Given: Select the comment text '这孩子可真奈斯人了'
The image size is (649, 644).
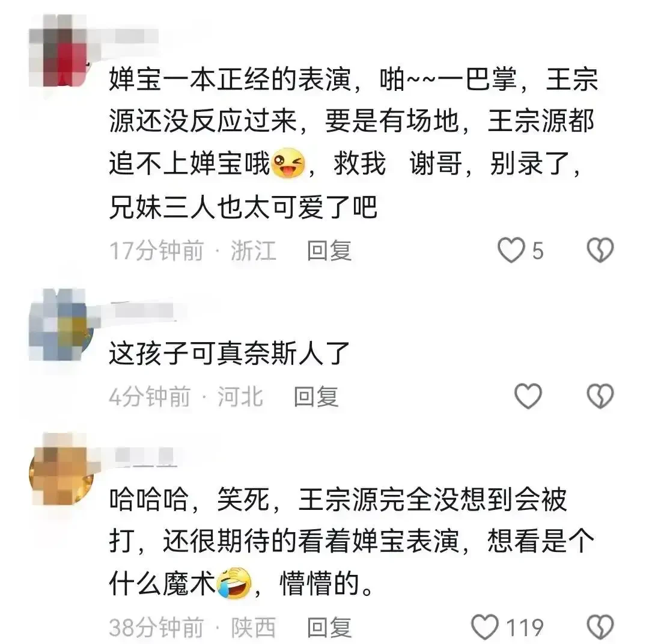Looking at the screenshot, I should (x=230, y=354).
